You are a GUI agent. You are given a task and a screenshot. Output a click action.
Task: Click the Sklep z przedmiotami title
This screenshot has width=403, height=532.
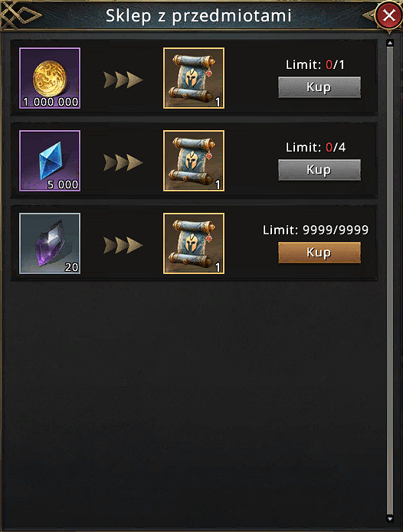(198, 16)
